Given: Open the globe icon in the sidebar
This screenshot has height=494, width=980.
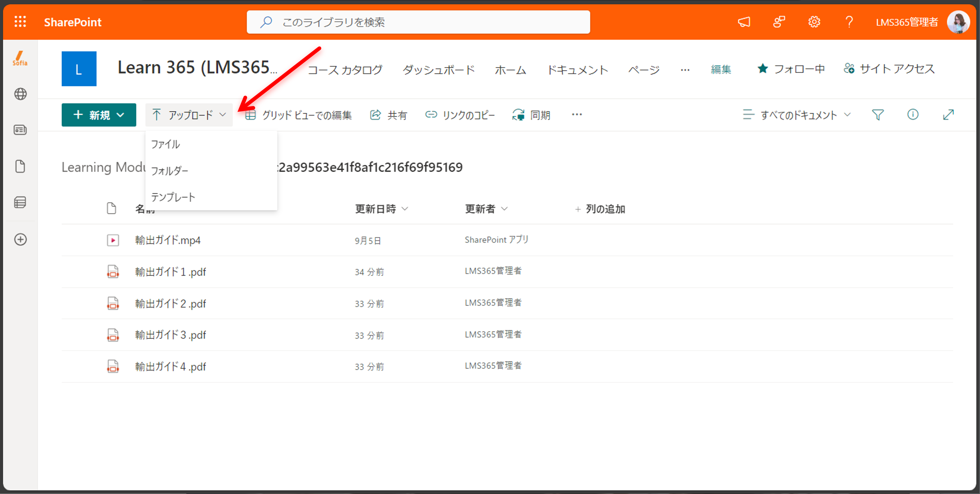Looking at the screenshot, I should click(20, 94).
